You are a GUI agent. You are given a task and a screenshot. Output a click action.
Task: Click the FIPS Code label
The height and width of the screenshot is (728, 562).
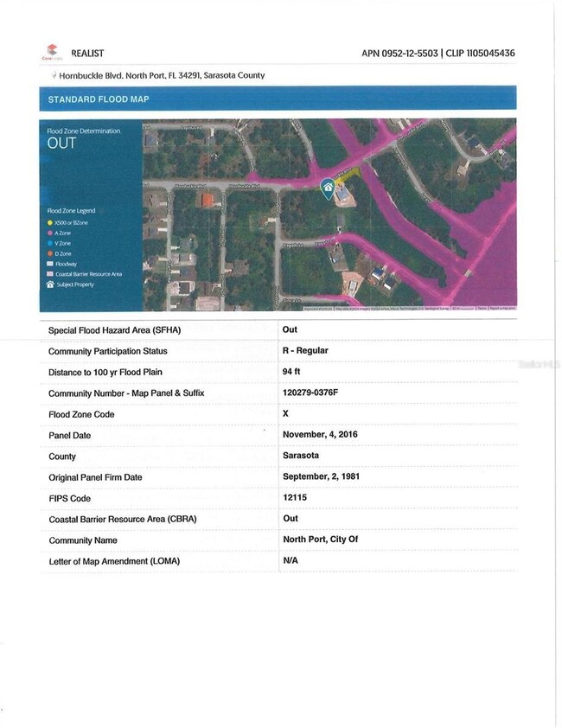70,499
